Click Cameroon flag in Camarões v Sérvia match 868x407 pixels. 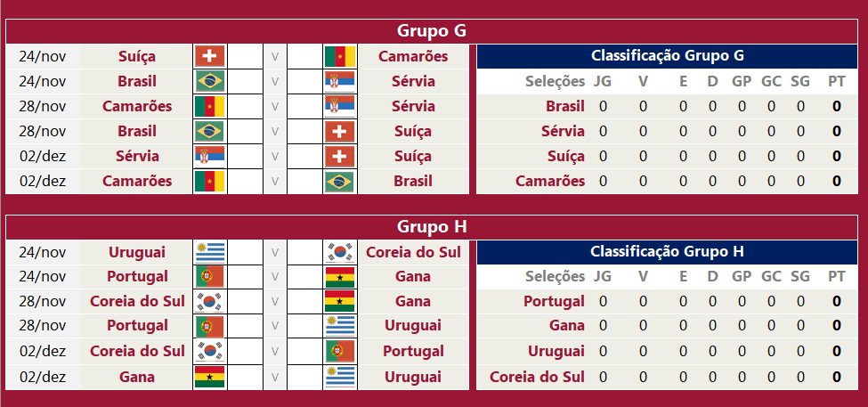[x=210, y=106]
